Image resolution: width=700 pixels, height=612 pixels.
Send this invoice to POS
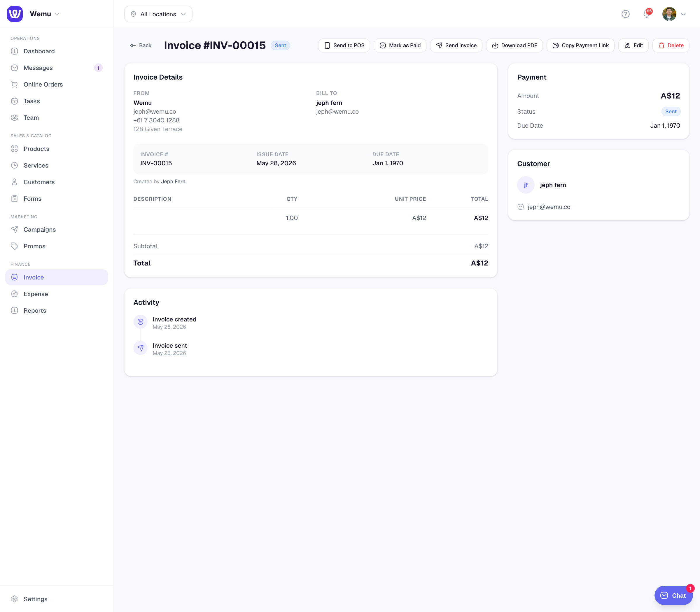pos(344,45)
